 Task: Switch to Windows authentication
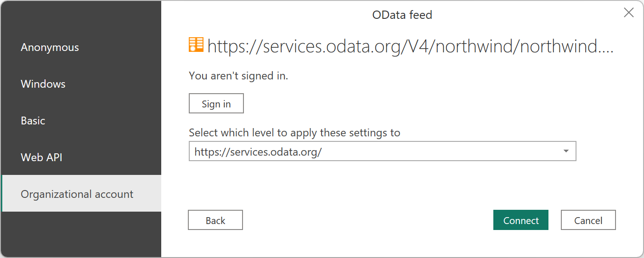[43, 84]
